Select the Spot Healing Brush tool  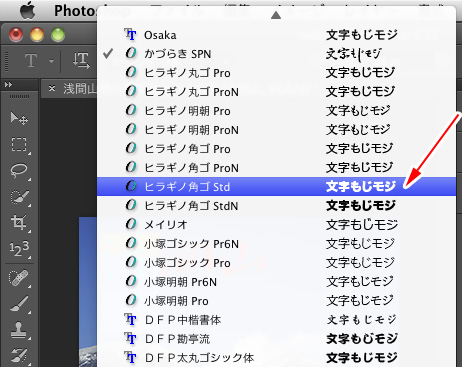19,278
